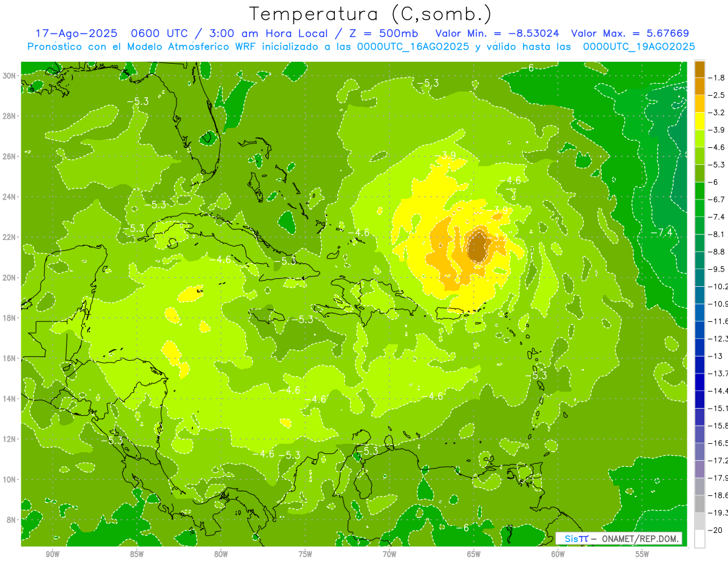The image size is (728, 562).
Task: Click the '-11.6' legend value
Action: (x=718, y=321)
